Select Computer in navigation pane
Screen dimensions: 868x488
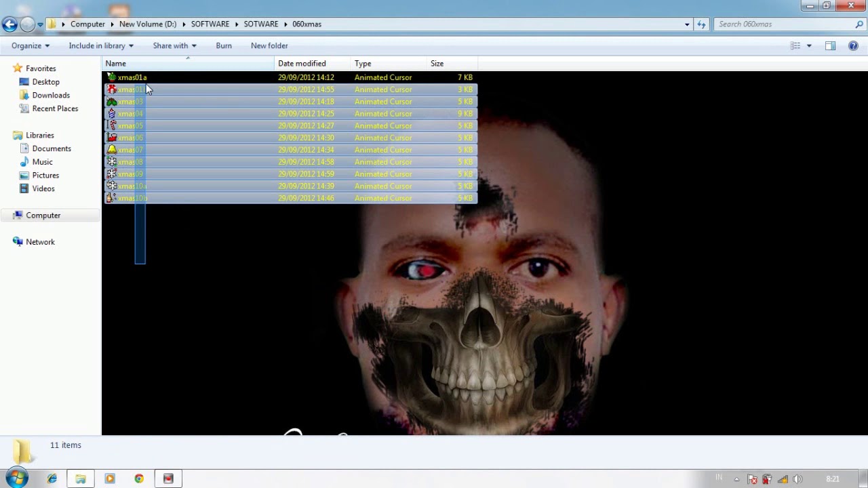43,216
